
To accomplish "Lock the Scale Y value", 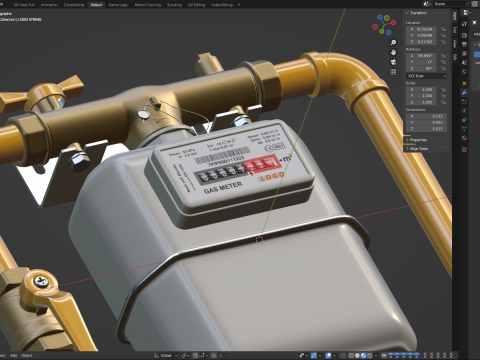I will click(x=443, y=96).
